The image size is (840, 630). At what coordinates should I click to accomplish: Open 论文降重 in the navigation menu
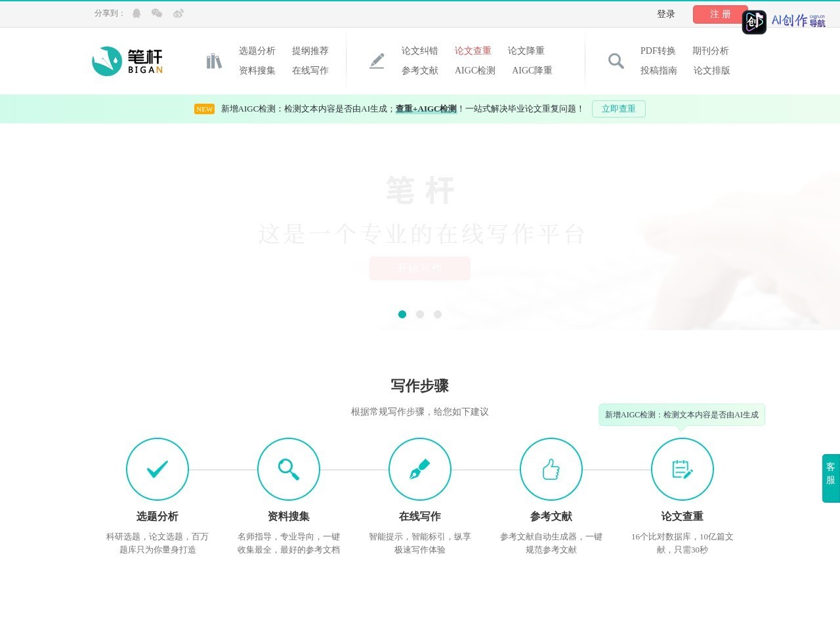[526, 51]
